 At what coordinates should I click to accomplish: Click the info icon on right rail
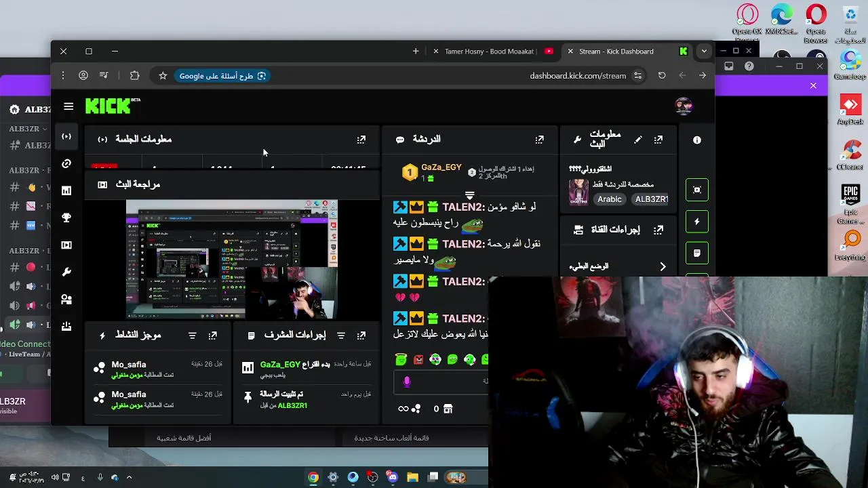[697, 140]
